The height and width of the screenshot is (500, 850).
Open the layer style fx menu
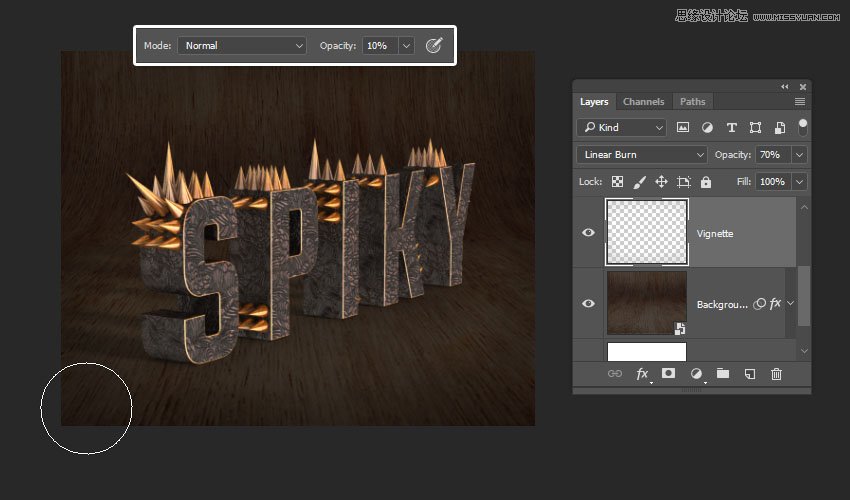pyautogui.click(x=642, y=374)
